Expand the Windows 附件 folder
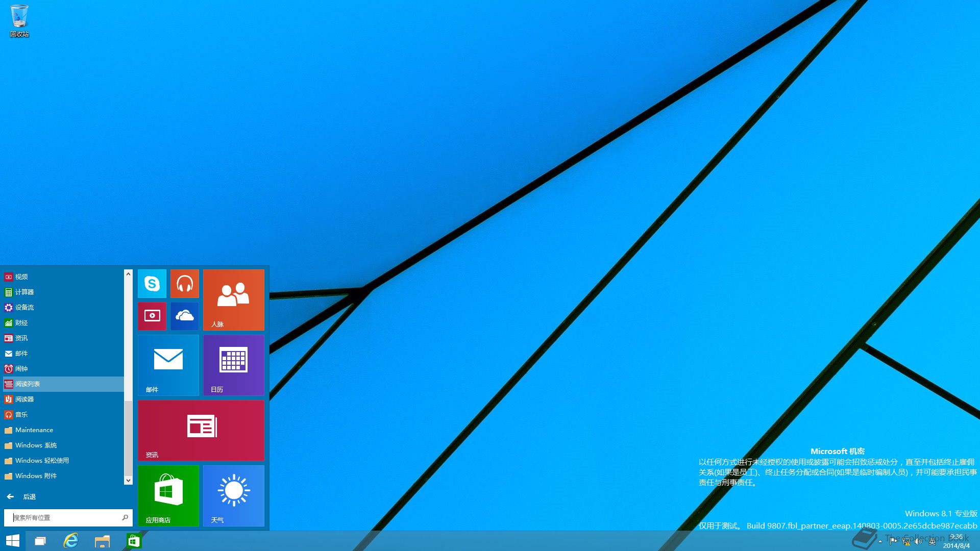This screenshot has height=551, width=980. tap(63, 476)
